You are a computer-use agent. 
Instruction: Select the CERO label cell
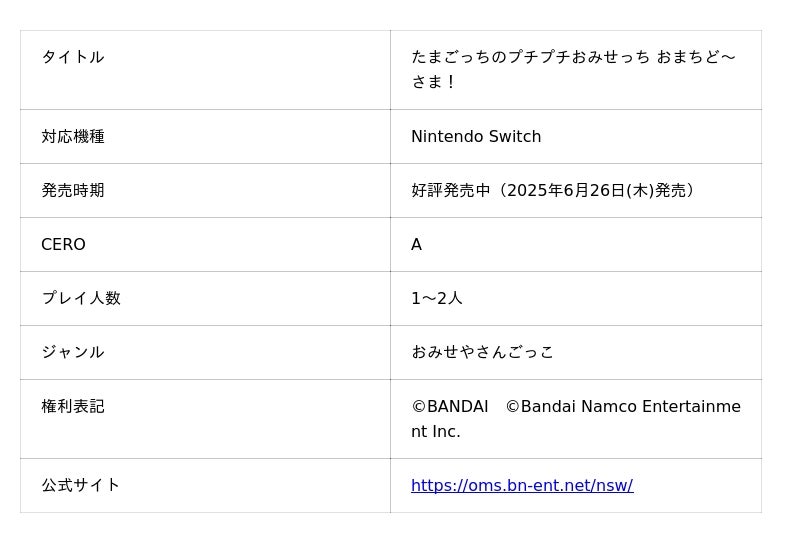click(x=63, y=245)
